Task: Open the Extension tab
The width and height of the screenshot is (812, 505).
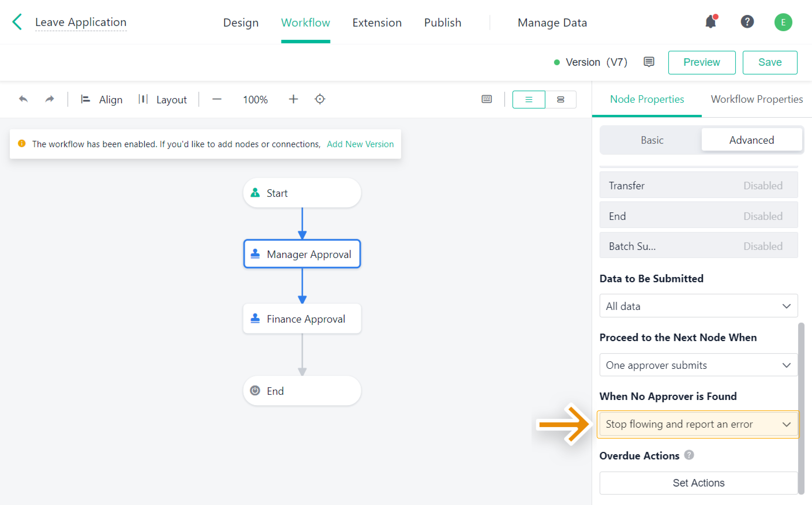Action: (x=377, y=22)
